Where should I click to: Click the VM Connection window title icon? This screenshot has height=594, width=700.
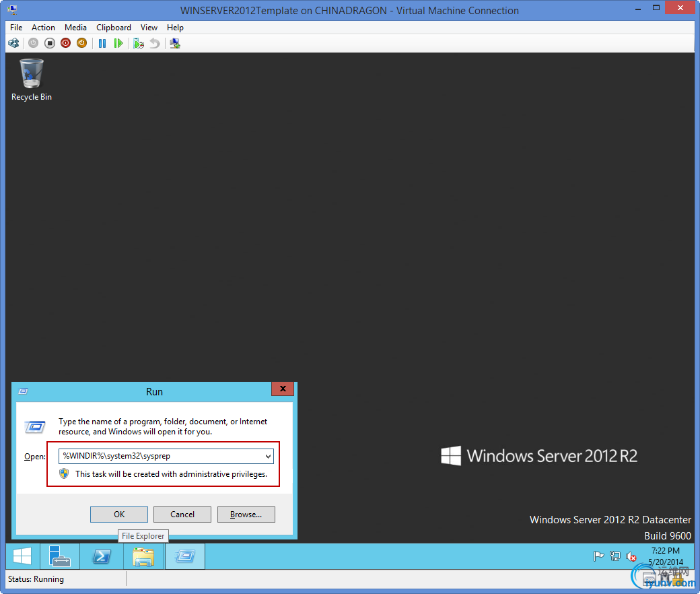tap(13, 9)
